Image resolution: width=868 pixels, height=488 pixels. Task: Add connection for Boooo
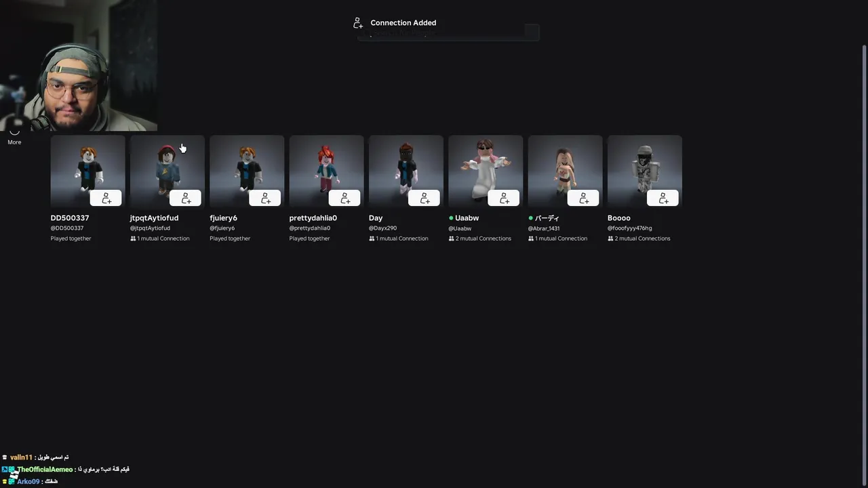pos(663,198)
